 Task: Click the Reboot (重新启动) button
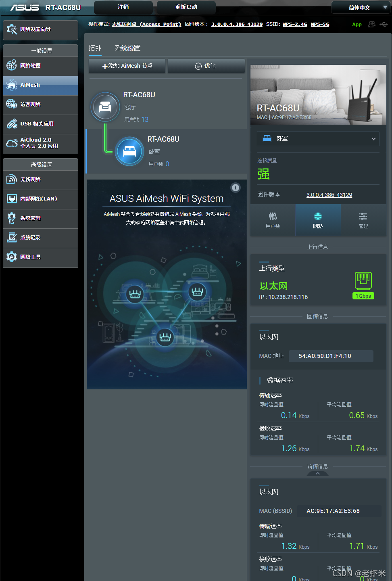[x=186, y=7]
